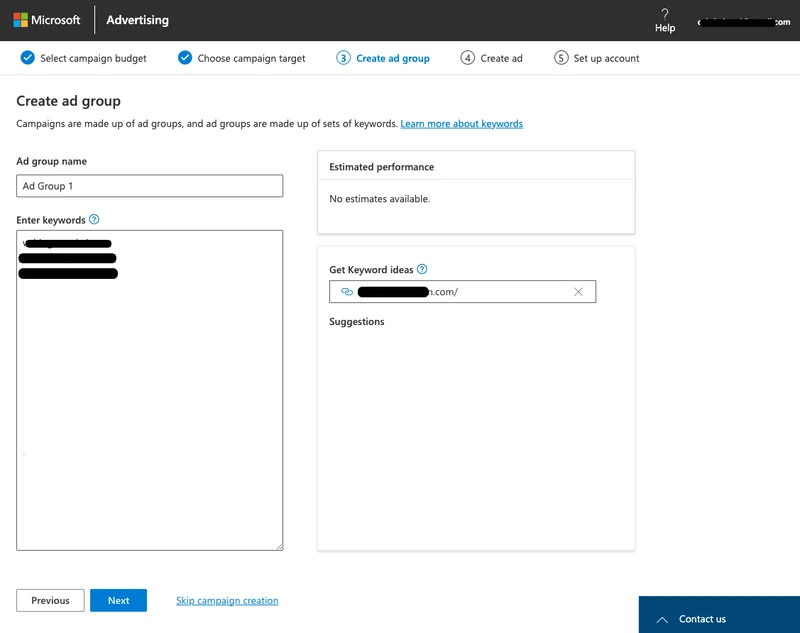Click the Select campaign budget checkmark icon

pyautogui.click(x=27, y=58)
